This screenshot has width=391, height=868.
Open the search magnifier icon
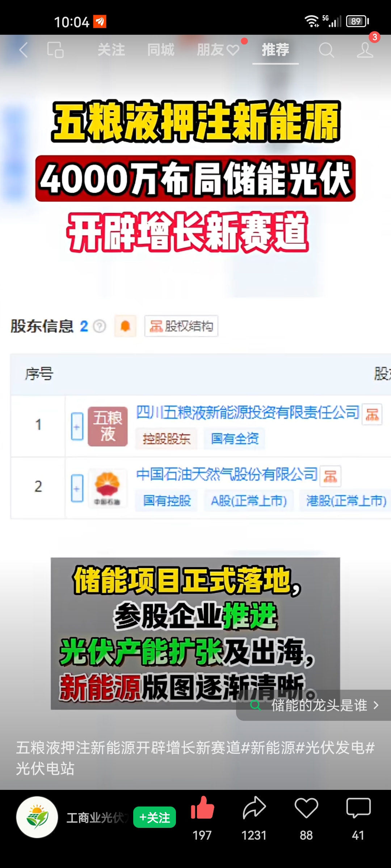pyautogui.click(x=326, y=50)
